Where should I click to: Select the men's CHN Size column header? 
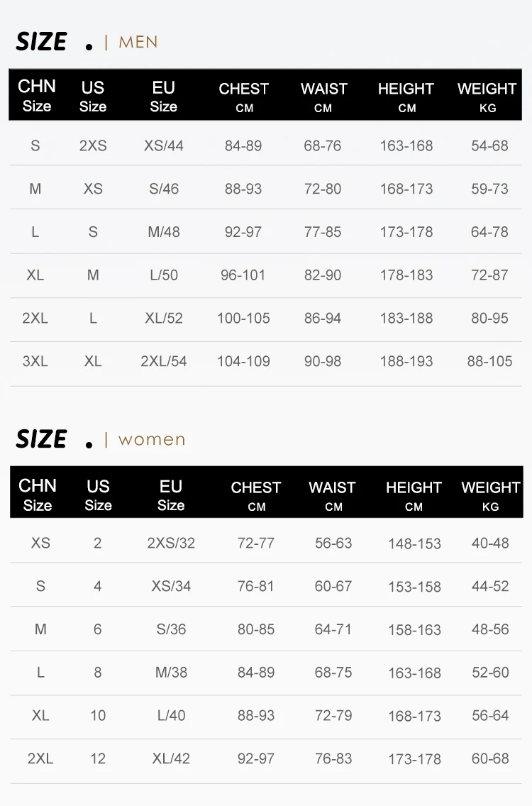tap(36, 96)
